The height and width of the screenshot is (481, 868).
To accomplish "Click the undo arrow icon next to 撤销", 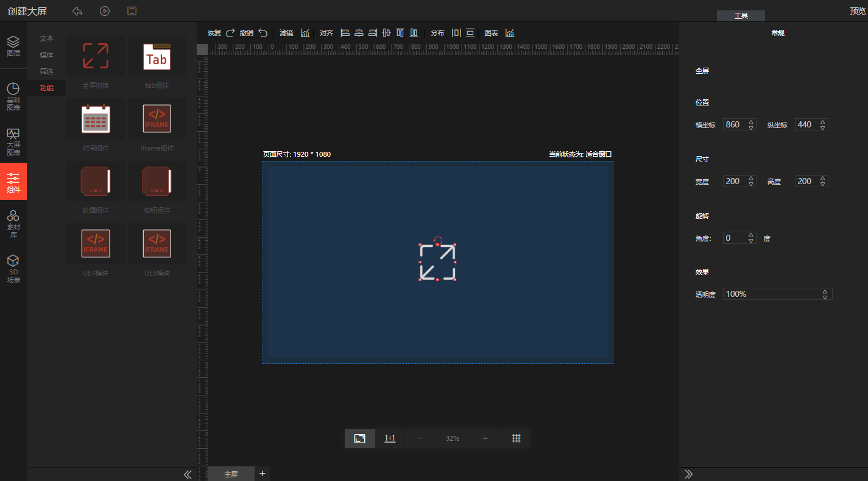I will 263,33.
